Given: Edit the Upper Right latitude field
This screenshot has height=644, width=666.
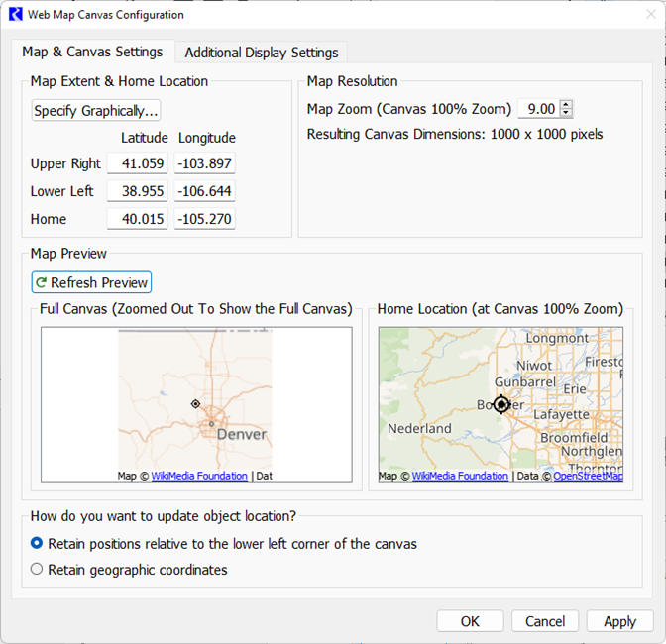Looking at the screenshot, I should 137,163.
